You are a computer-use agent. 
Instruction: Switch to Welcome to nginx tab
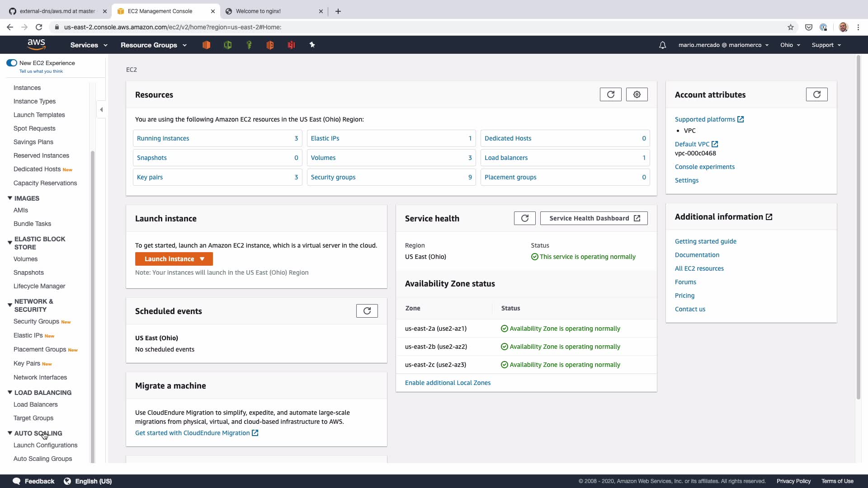pos(259,11)
